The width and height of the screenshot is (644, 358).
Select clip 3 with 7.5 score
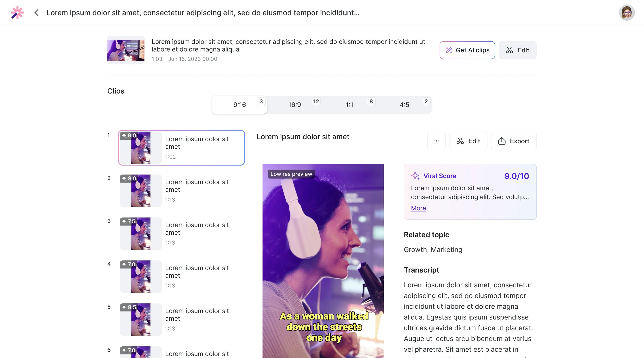(181, 233)
